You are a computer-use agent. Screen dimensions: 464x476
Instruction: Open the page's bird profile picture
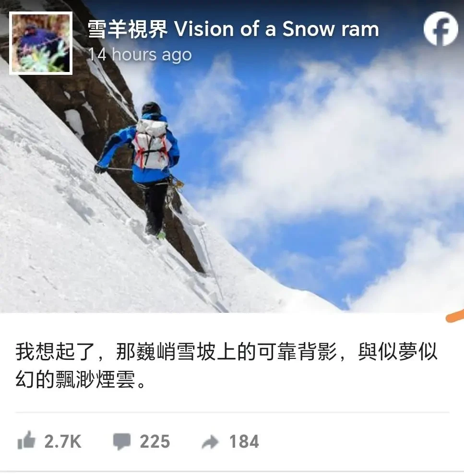[41, 43]
